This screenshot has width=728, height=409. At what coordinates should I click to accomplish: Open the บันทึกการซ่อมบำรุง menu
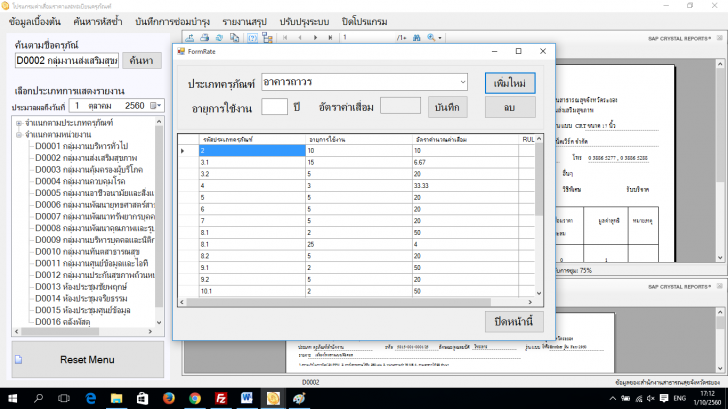(173, 22)
